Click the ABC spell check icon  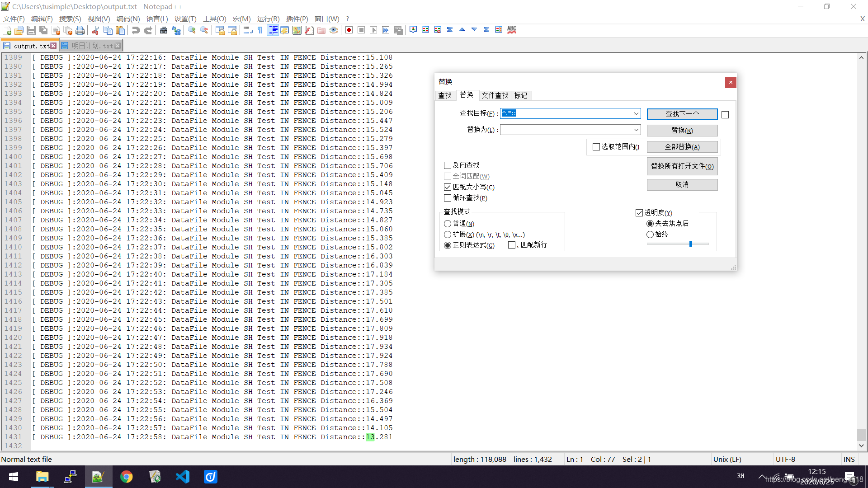click(512, 30)
